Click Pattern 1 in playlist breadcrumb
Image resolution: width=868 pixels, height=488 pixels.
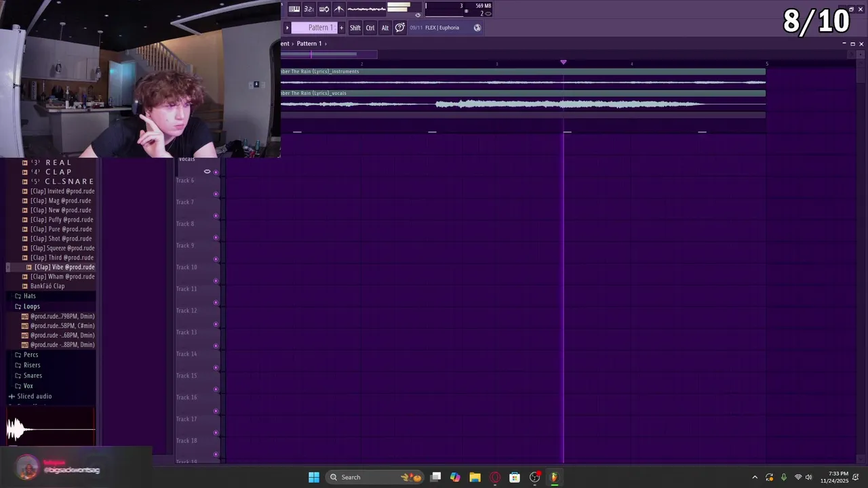309,43
